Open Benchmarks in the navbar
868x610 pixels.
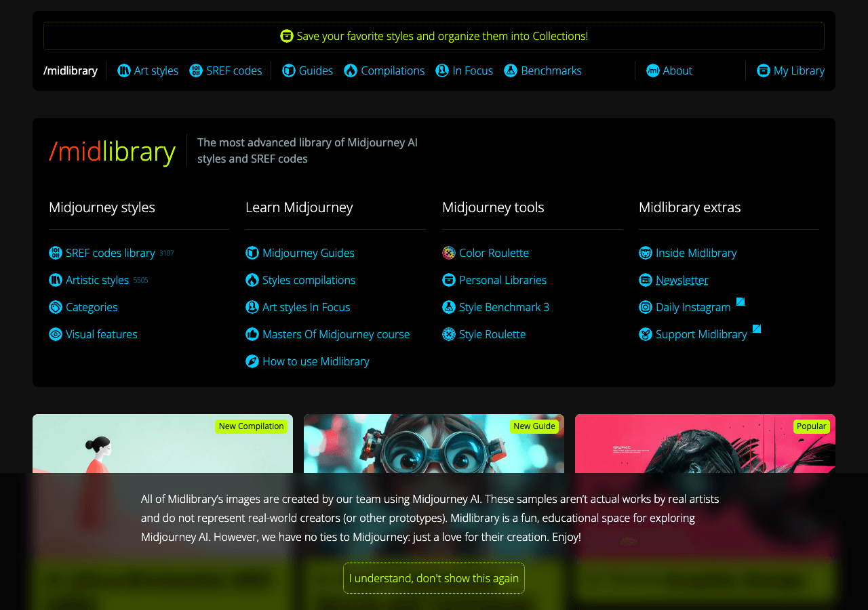point(543,70)
